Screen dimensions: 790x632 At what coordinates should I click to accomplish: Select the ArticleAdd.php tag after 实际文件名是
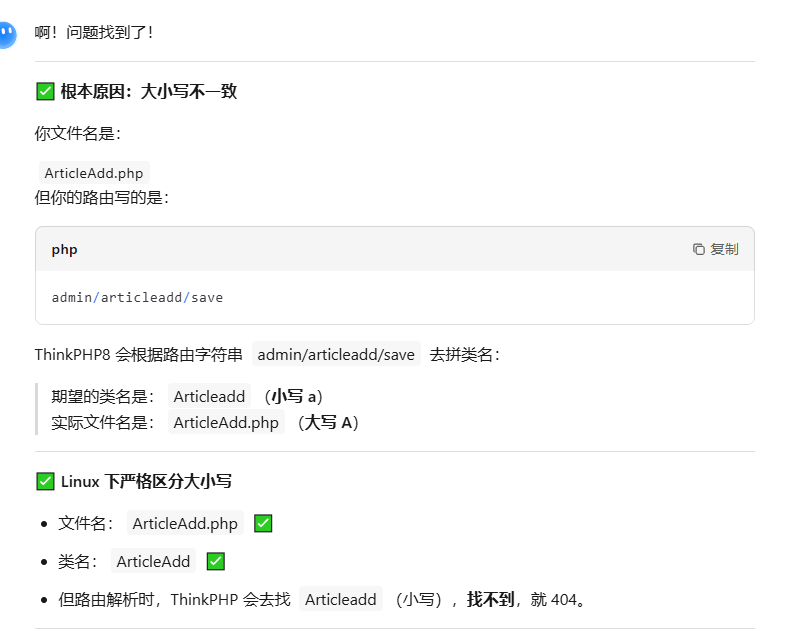click(226, 422)
